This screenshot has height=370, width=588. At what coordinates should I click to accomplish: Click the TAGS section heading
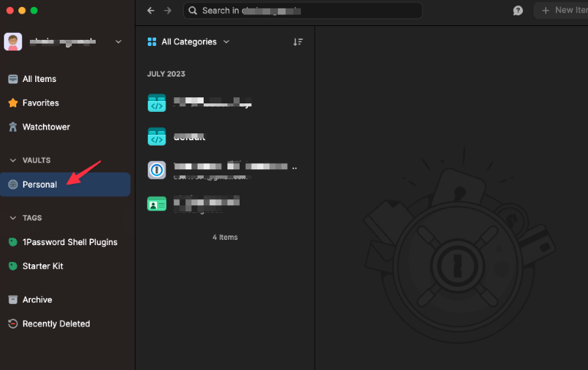(x=32, y=218)
